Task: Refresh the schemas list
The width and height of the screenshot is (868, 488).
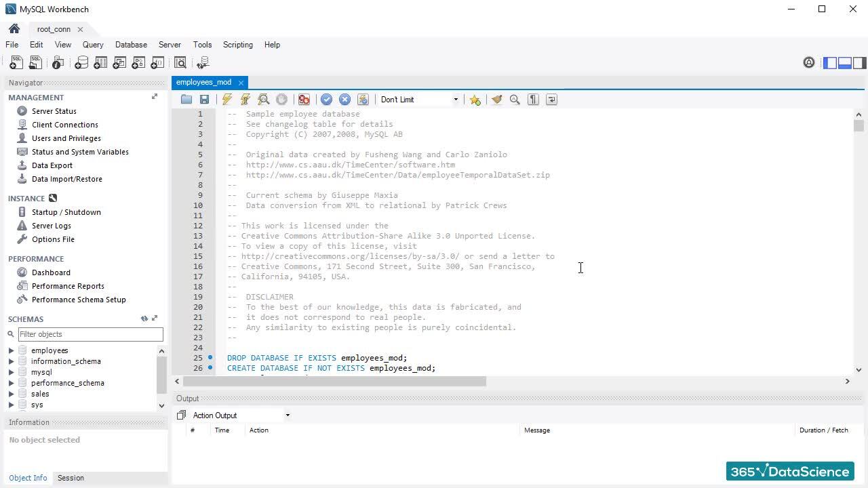Action: coord(144,319)
